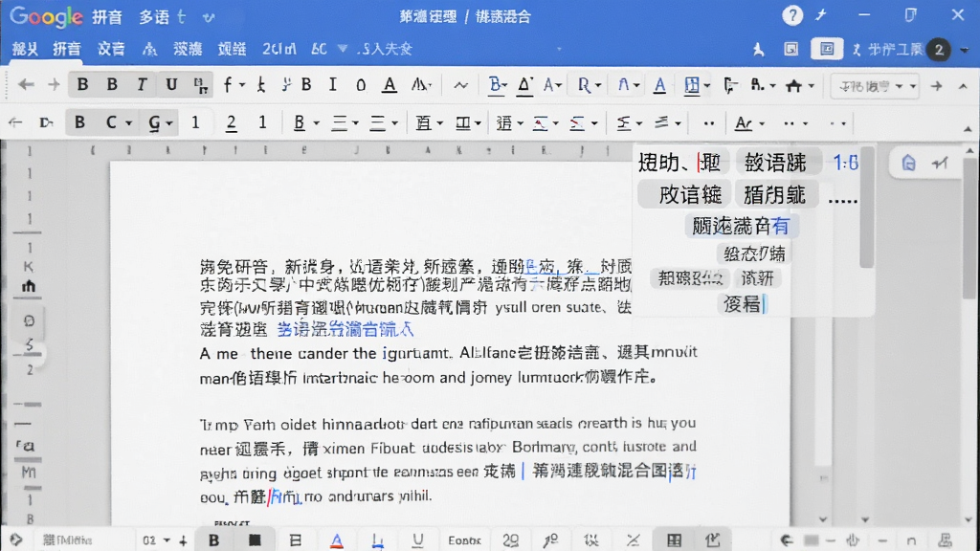
Task: Click the blue link ending the first paragraph
Action: click(x=345, y=329)
